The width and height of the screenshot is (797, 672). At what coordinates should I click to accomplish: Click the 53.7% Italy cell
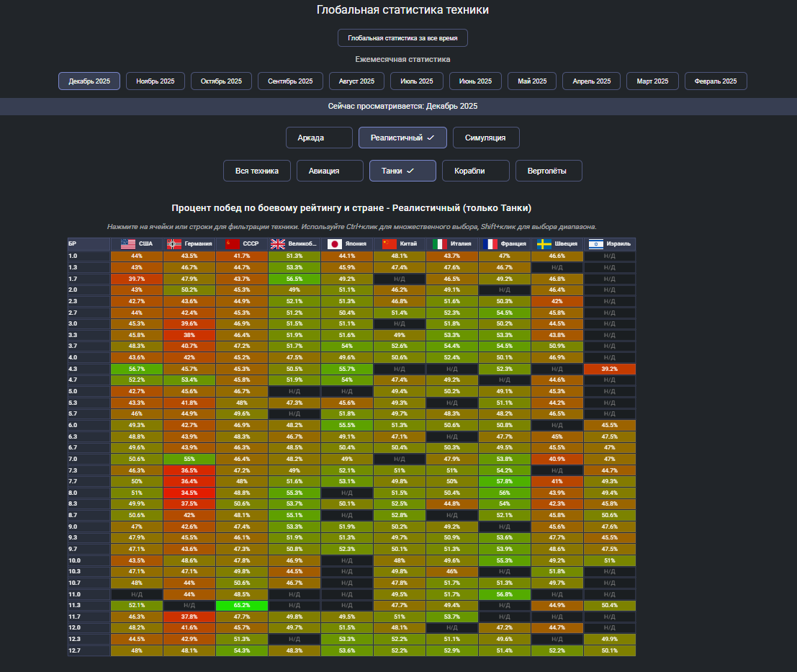(452, 617)
